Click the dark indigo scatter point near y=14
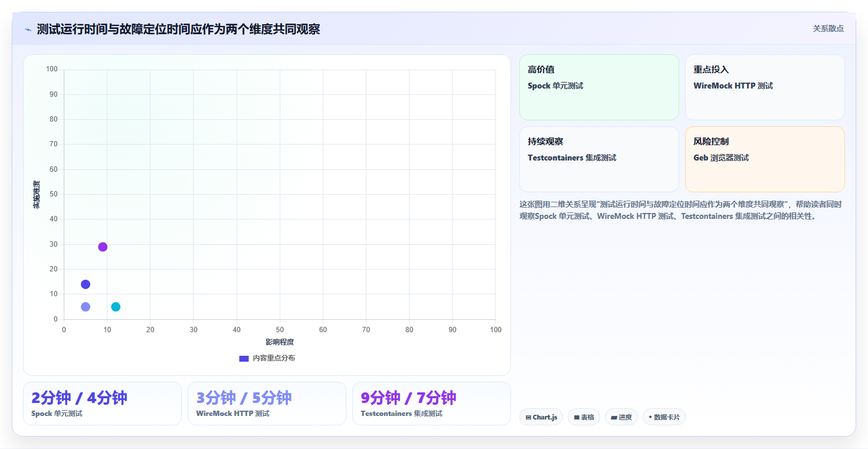The width and height of the screenshot is (868, 449). (86, 284)
